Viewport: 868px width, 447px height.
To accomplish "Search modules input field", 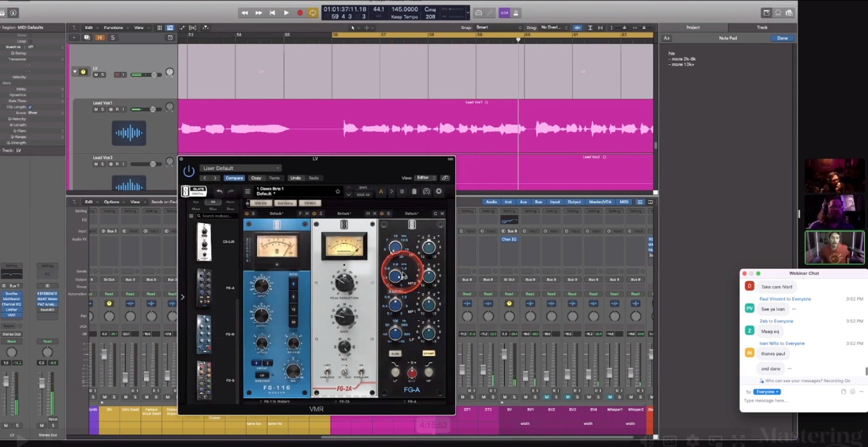I will pos(216,216).
